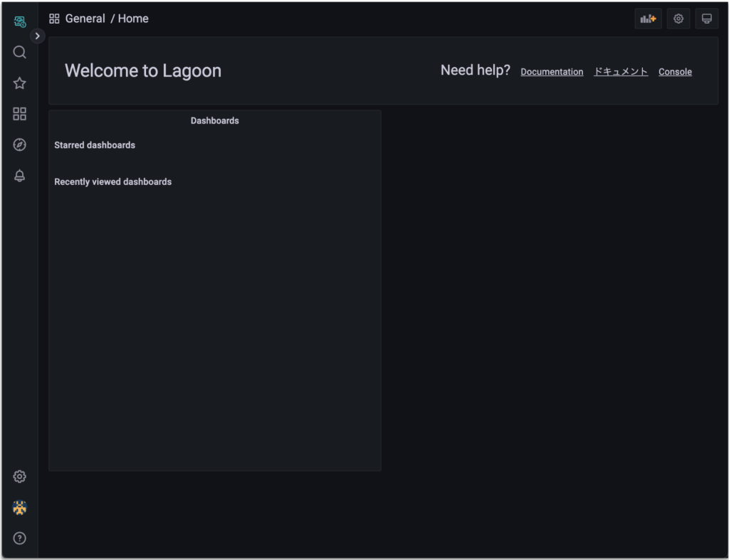Open the ドキュメント link
729x560 pixels.
coord(621,72)
